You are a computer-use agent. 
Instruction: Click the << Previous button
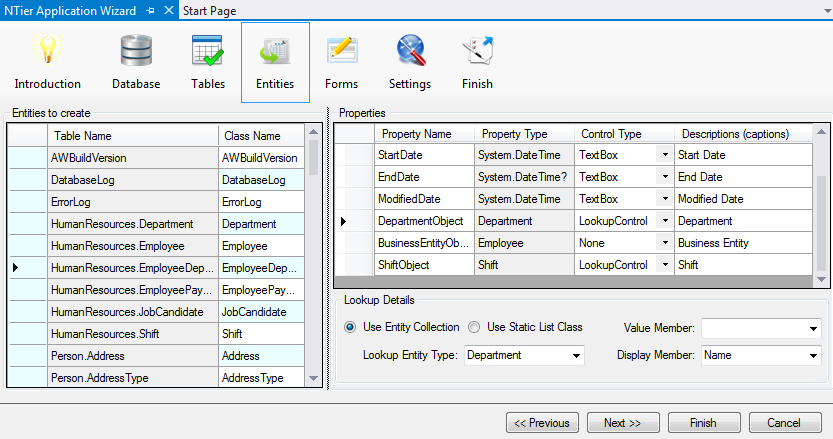click(542, 423)
